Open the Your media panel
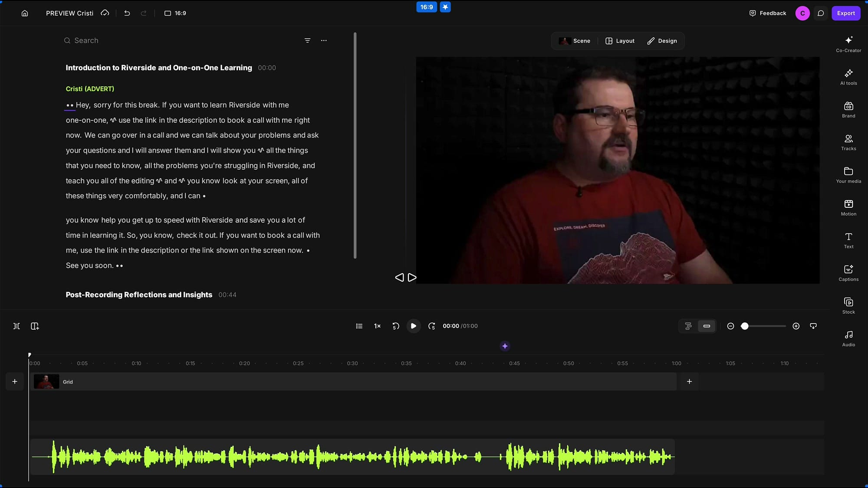This screenshot has height=488, width=868. [x=848, y=175]
